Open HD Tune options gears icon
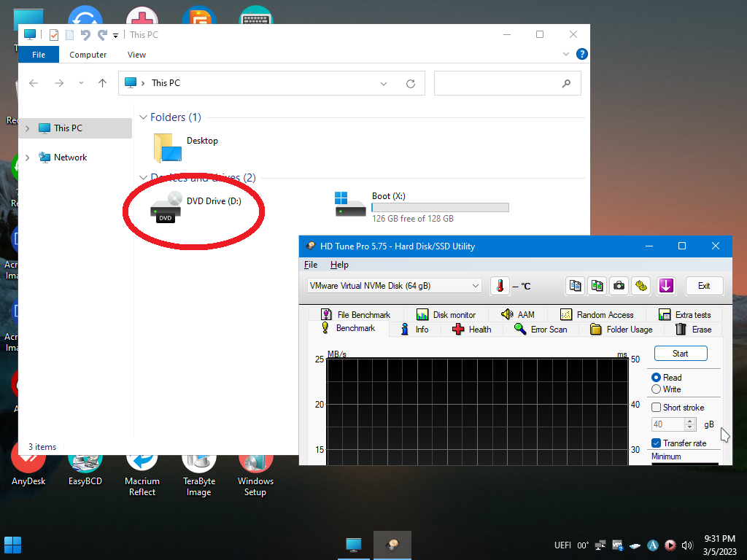Viewport: 747px width, 560px height. pyautogui.click(x=641, y=286)
